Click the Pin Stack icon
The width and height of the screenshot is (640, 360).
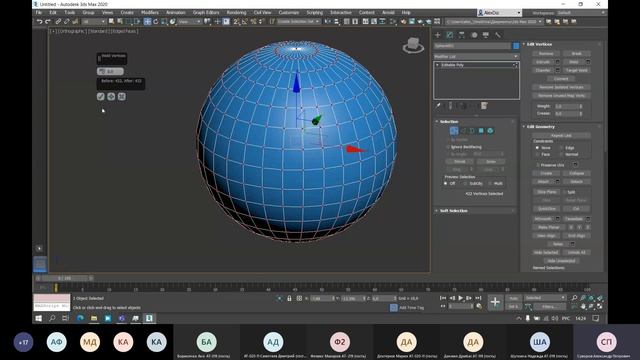pos(439,106)
